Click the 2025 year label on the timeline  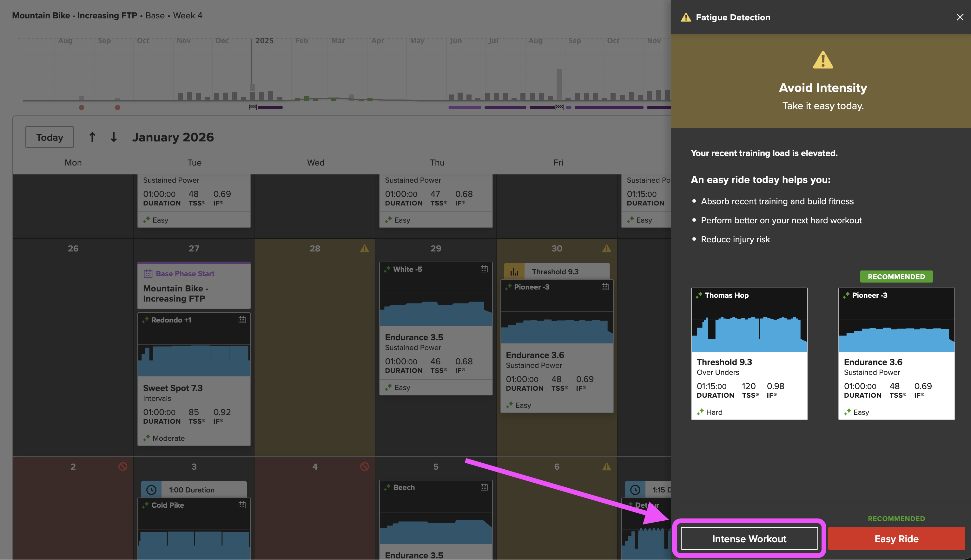tap(264, 40)
